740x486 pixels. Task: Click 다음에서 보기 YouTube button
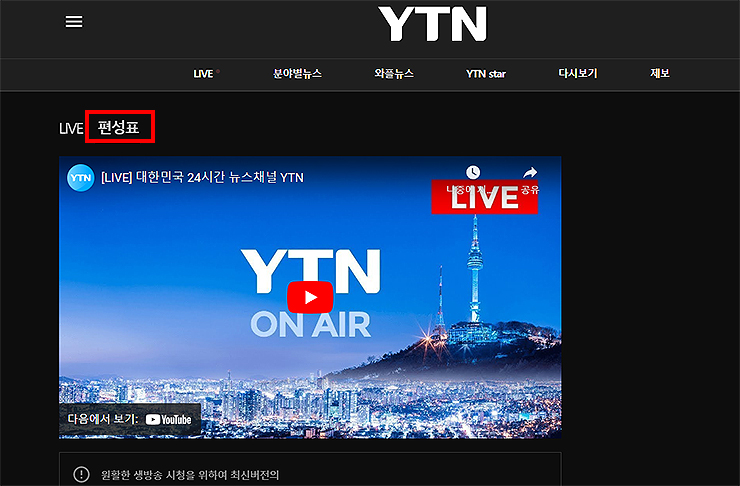(x=130, y=419)
